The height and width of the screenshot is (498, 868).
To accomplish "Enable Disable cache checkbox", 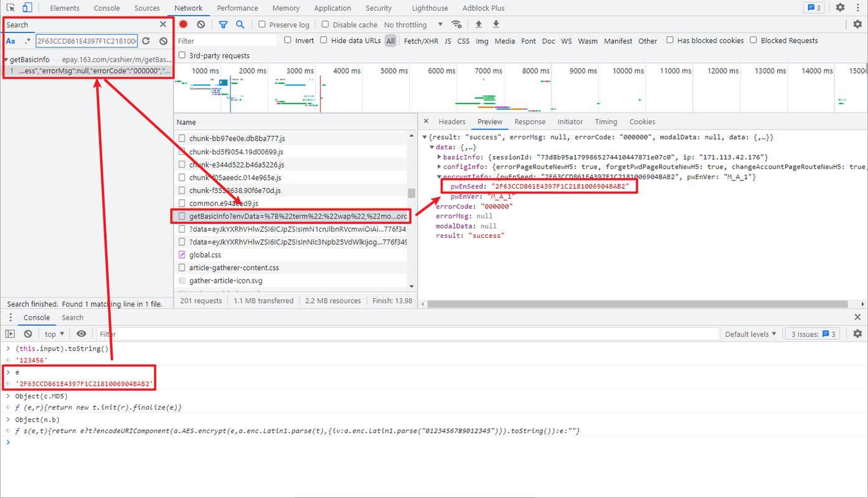I will [325, 24].
